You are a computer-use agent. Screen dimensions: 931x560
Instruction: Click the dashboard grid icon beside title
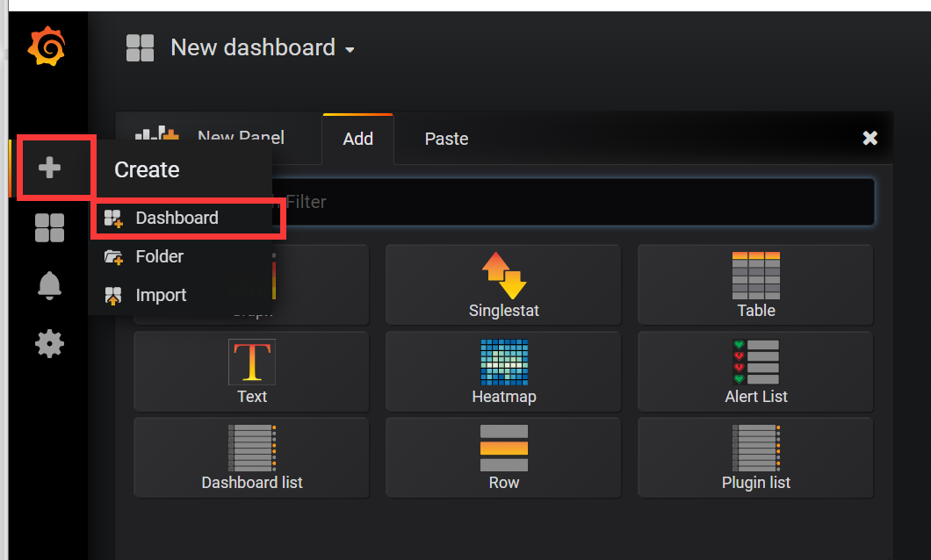[141, 48]
